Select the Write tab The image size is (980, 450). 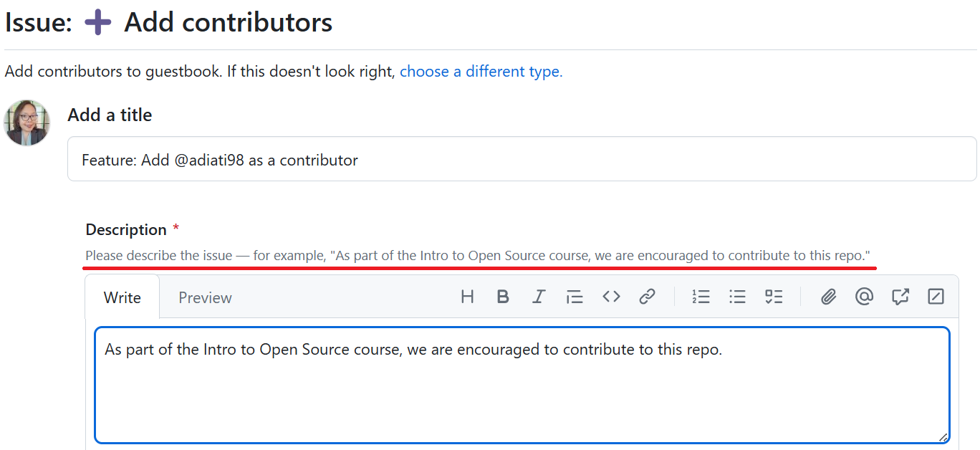click(x=122, y=297)
